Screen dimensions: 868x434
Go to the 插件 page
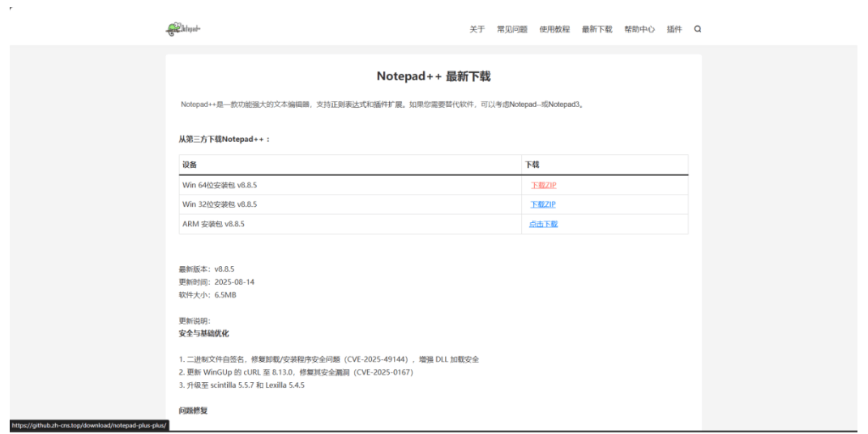coord(673,29)
